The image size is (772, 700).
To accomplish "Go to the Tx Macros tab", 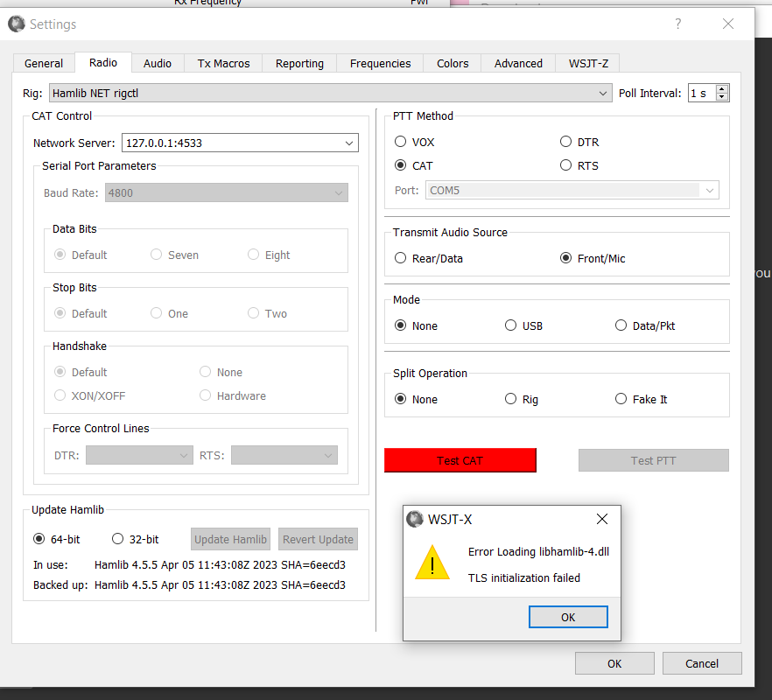I will pyautogui.click(x=223, y=64).
